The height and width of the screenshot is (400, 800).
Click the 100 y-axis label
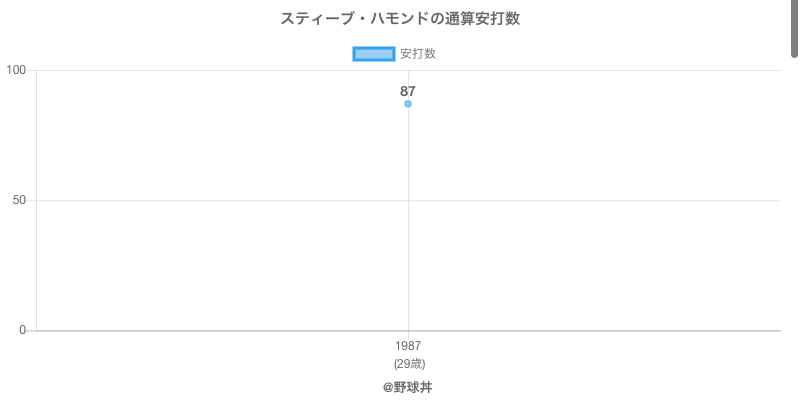(16, 70)
